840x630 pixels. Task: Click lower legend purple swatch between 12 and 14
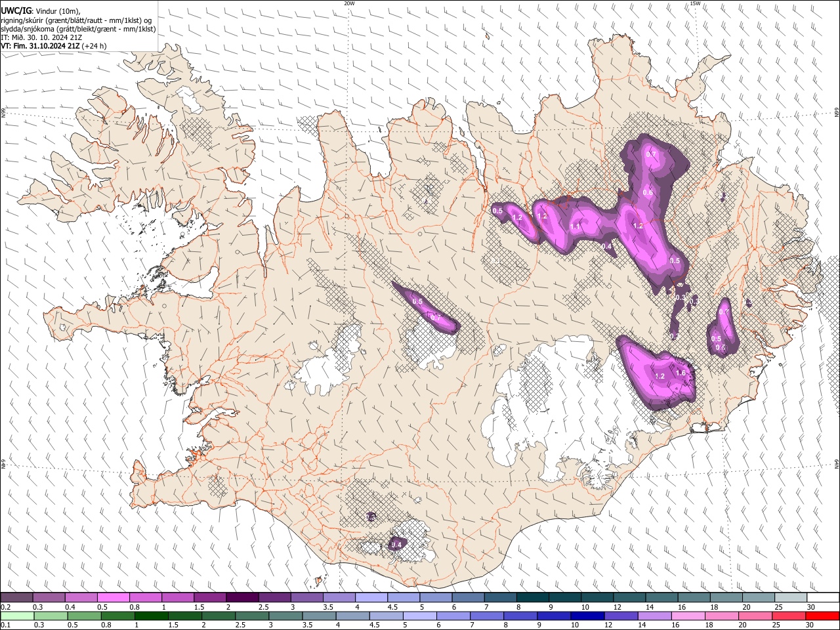(621, 616)
